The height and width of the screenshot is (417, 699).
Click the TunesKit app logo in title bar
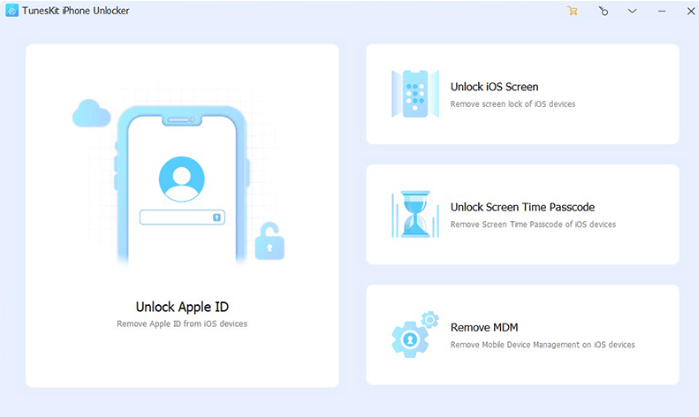coord(10,11)
